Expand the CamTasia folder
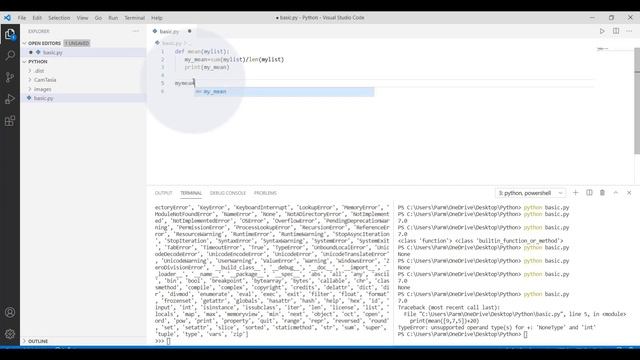640x360 pixels. pos(45,80)
